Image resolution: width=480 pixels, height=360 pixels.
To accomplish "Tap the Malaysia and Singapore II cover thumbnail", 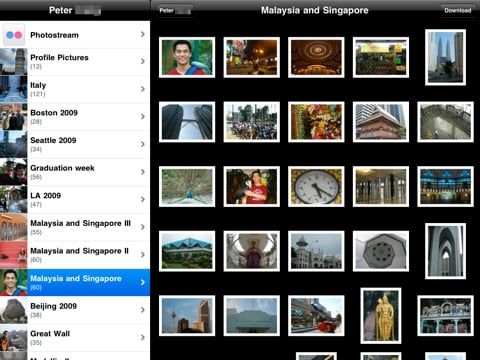I will [13, 255].
